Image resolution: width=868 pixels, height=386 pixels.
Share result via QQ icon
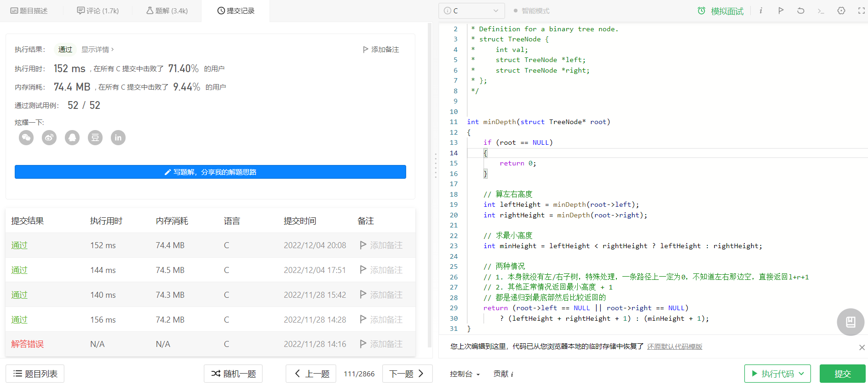[72, 137]
